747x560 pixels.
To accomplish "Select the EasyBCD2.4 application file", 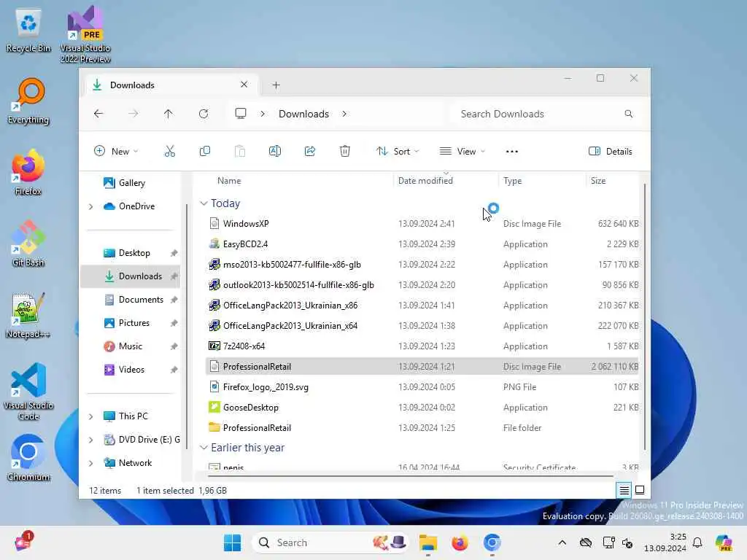I will point(422,244).
